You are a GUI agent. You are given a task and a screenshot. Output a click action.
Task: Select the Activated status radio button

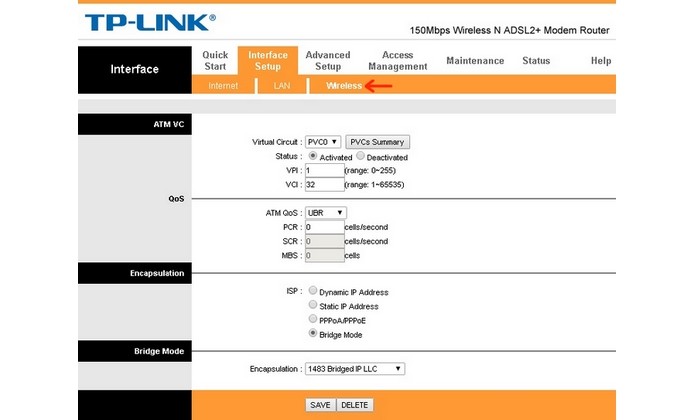point(313,156)
